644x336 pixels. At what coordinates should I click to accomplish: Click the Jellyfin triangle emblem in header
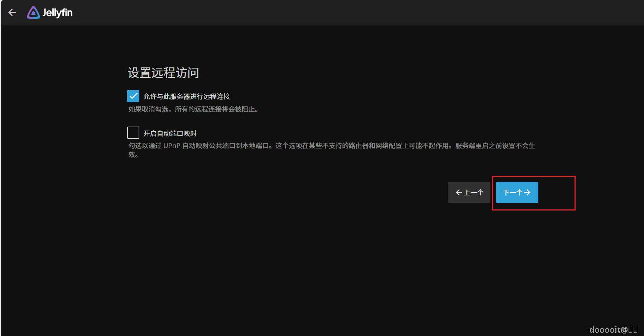click(x=33, y=13)
